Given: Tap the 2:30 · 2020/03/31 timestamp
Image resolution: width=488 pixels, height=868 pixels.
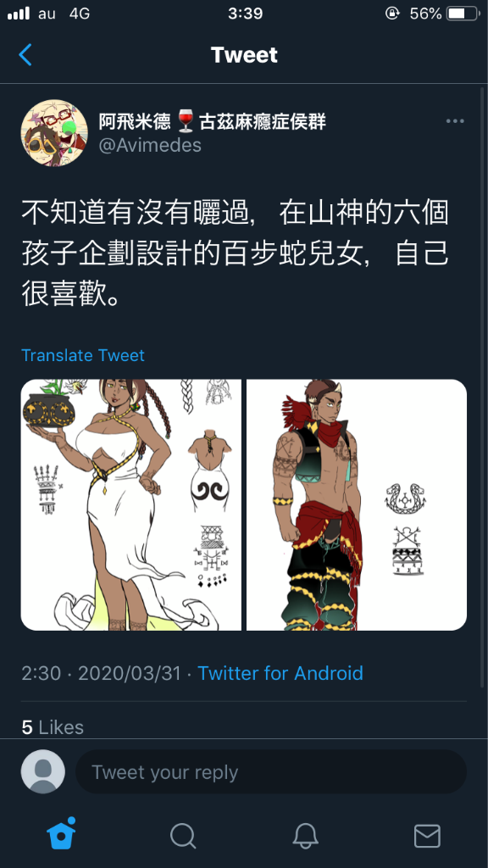Looking at the screenshot, I should tap(102, 673).
